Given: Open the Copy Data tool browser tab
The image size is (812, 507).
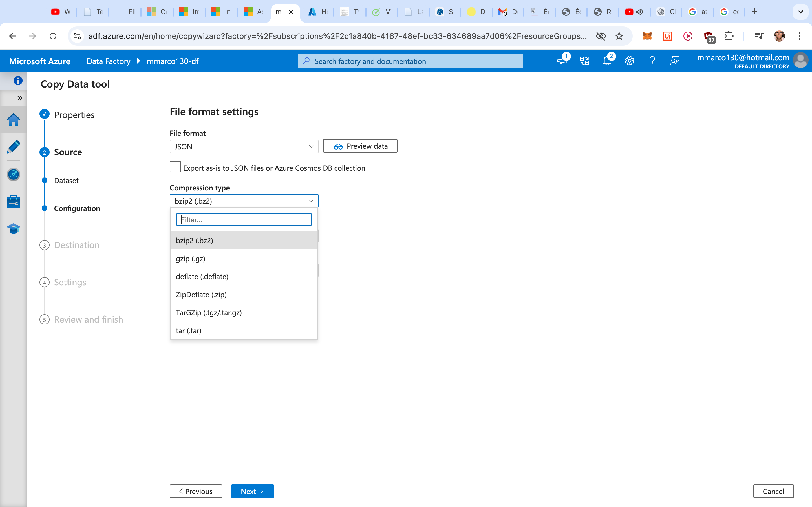Looking at the screenshot, I should coord(279,12).
